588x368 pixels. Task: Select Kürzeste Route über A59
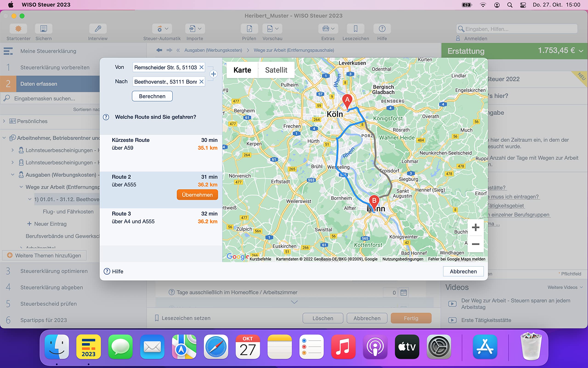click(161, 153)
